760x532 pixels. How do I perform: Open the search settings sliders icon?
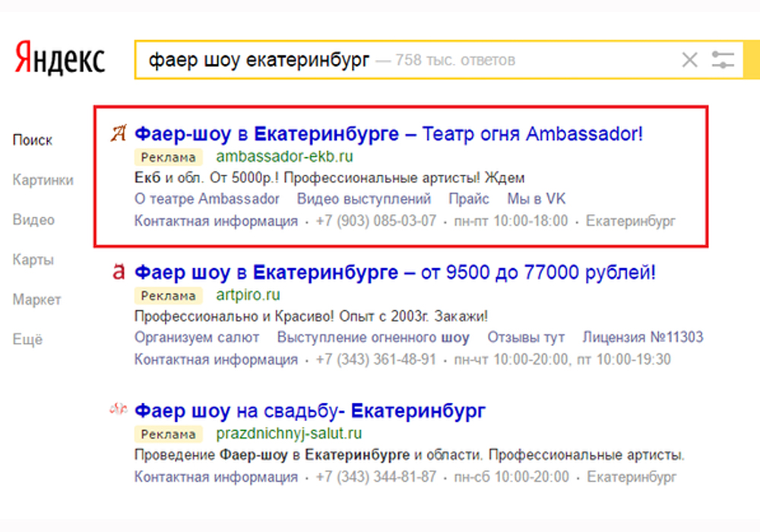tap(723, 60)
